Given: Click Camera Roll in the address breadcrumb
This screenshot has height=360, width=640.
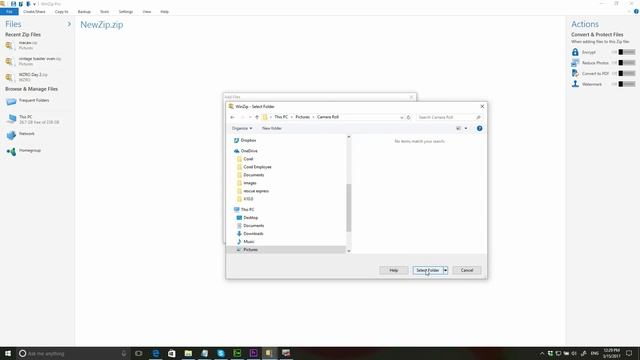Looking at the screenshot, I should (328, 117).
